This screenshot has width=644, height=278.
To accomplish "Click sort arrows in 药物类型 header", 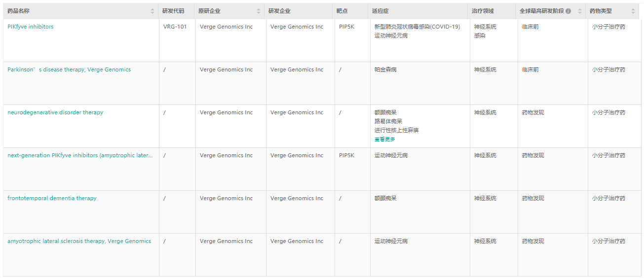I will pyautogui.click(x=633, y=11).
